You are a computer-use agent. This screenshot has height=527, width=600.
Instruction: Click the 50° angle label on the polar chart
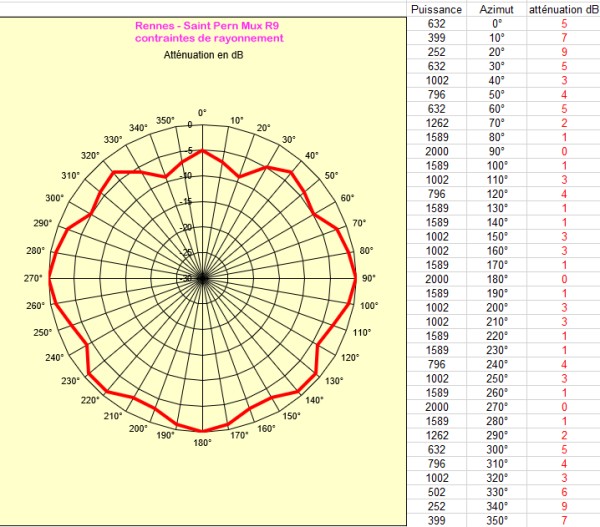[331, 176]
